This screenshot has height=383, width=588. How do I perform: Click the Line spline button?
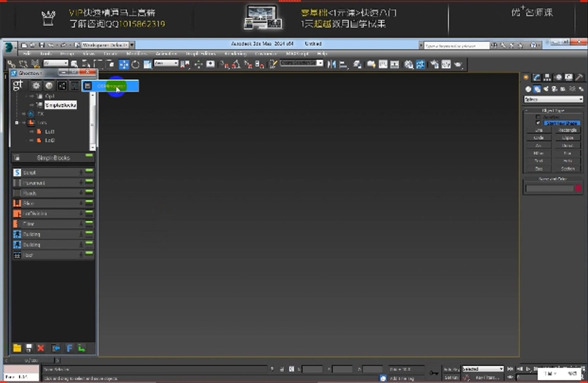coord(538,130)
